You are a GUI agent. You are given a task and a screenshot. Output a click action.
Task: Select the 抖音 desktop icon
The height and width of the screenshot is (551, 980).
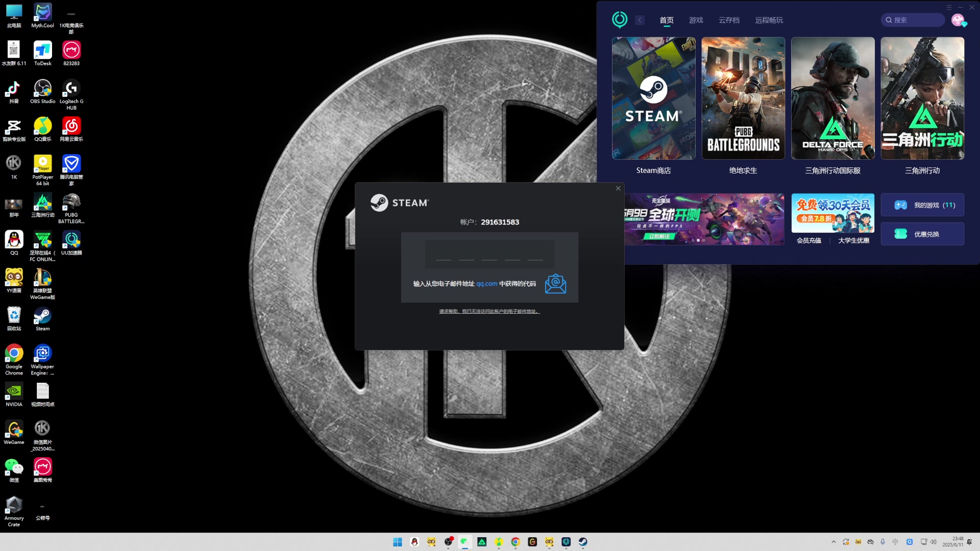[14, 91]
